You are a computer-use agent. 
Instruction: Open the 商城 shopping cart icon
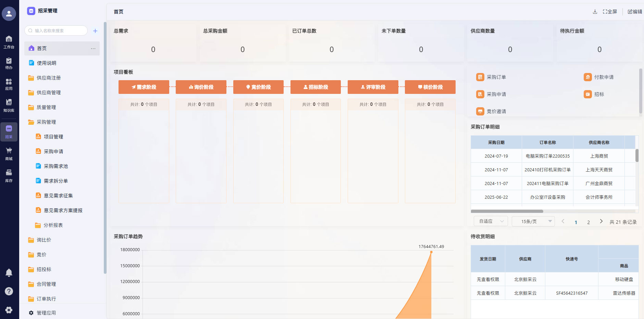9,153
